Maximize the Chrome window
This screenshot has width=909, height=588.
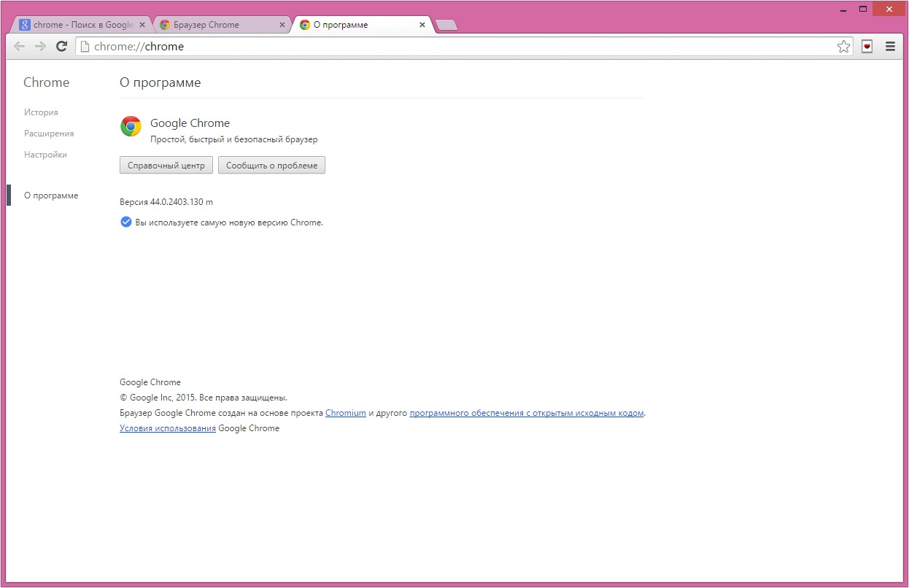[x=863, y=9]
